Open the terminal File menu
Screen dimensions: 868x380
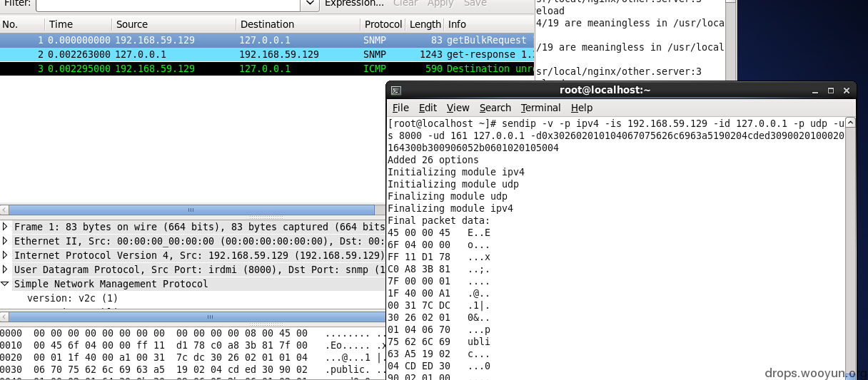point(400,108)
